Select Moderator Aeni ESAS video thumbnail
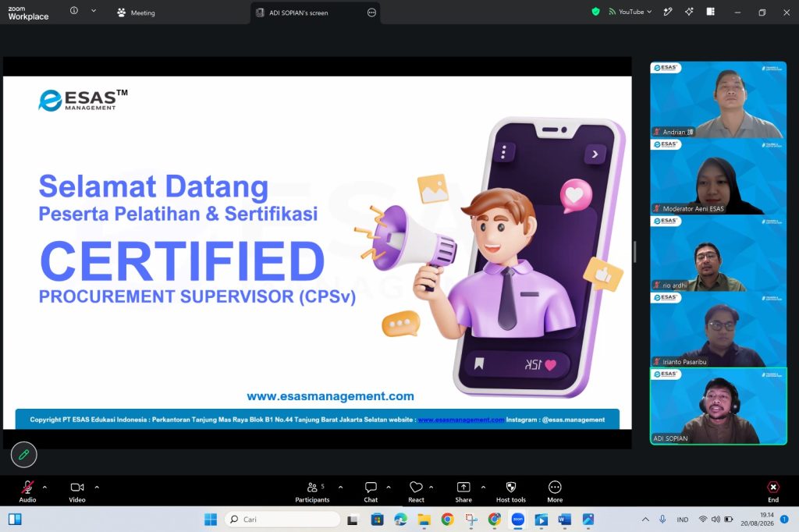The height and width of the screenshot is (532, 799). pyautogui.click(x=718, y=176)
